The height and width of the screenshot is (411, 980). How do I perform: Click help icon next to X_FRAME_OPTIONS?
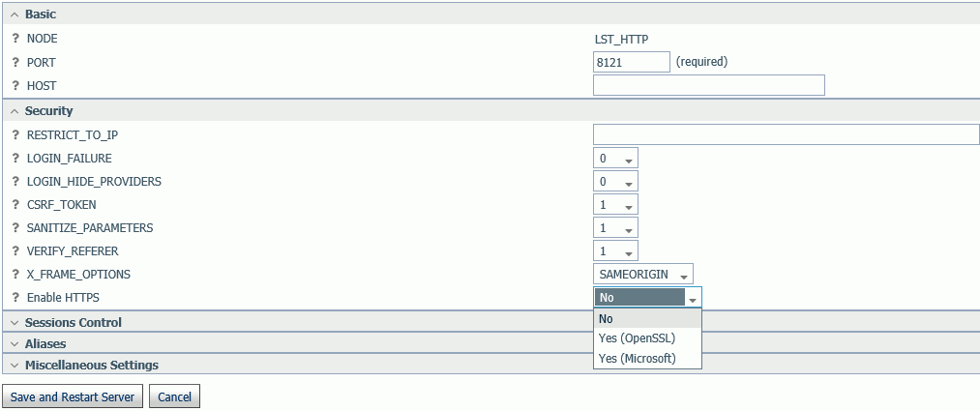tap(15, 275)
